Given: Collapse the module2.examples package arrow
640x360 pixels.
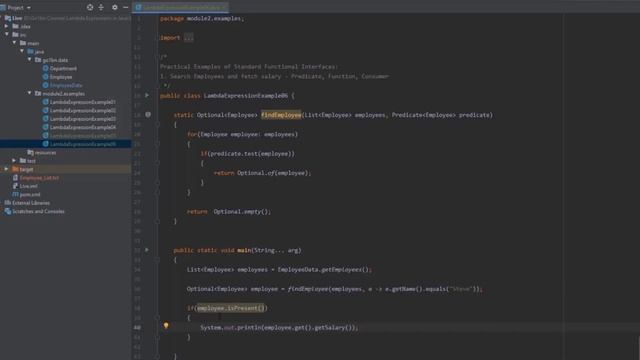Looking at the screenshot, I should (x=29, y=93).
